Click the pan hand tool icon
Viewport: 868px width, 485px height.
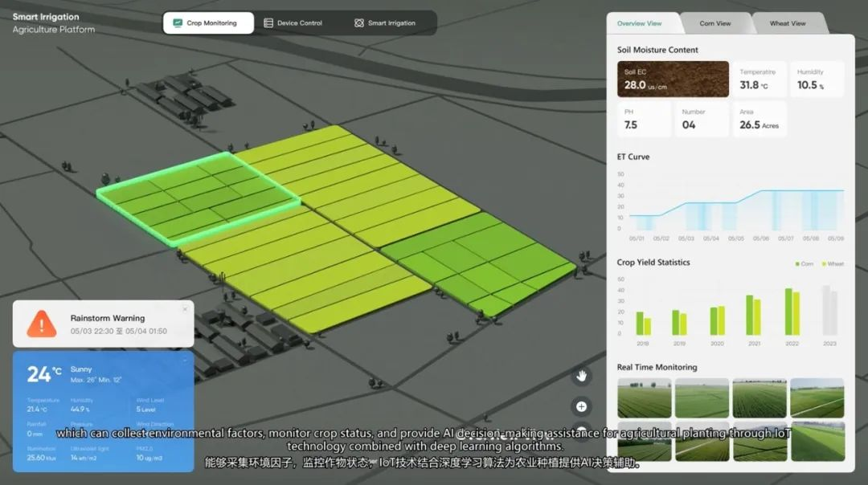coord(581,376)
